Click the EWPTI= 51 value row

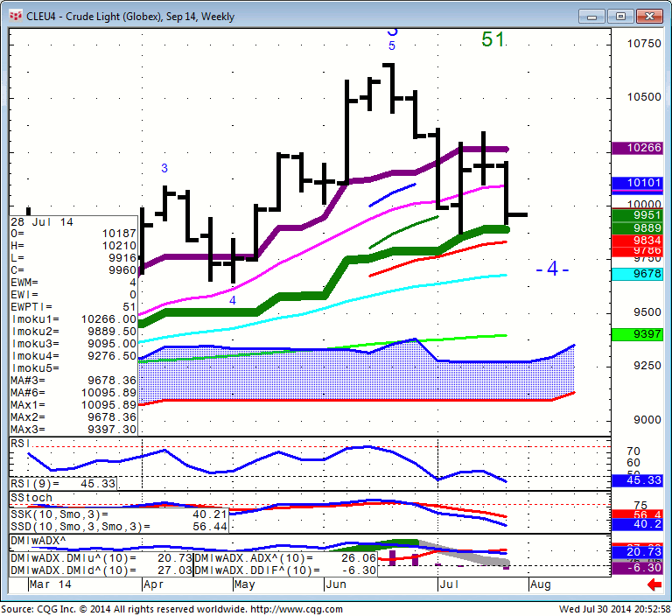tap(73, 307)
